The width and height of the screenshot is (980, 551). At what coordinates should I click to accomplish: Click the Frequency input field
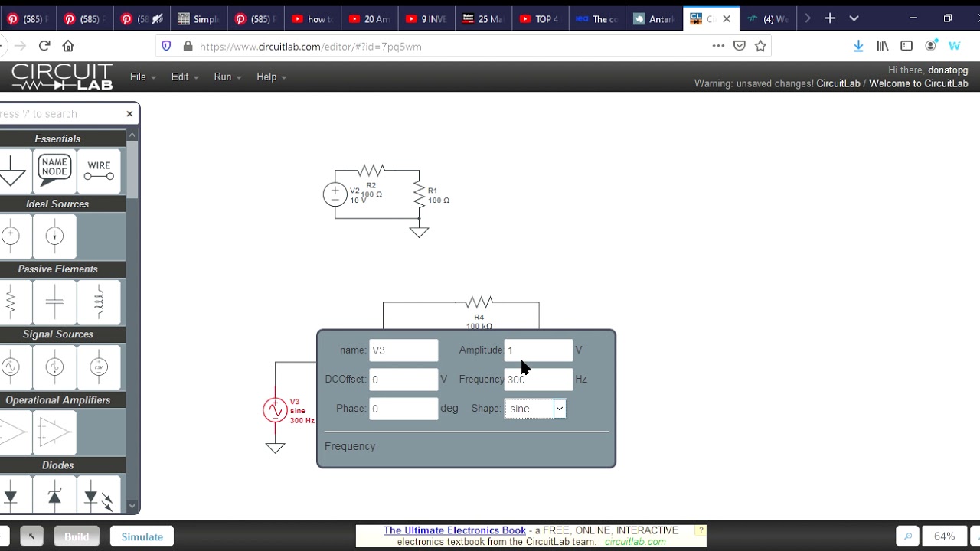point(538,380)
